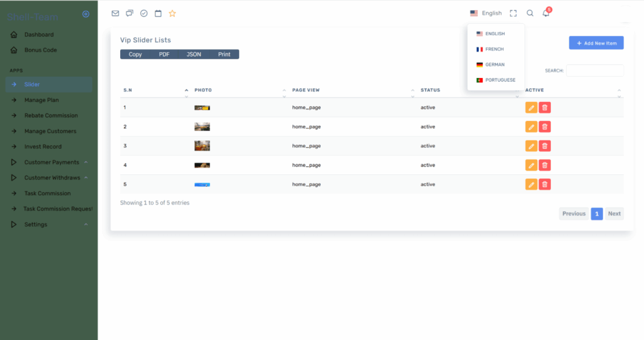Click the Add New Item button
This screenshot has height=340, width=644.
tap(596, 43)
